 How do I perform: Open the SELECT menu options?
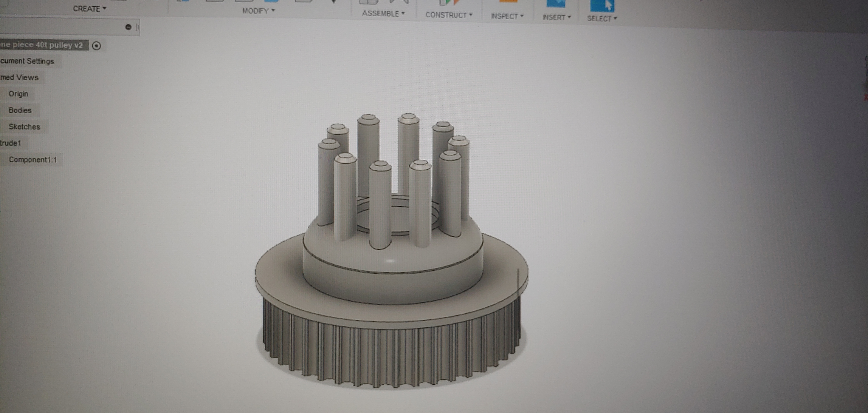(602, 18)
